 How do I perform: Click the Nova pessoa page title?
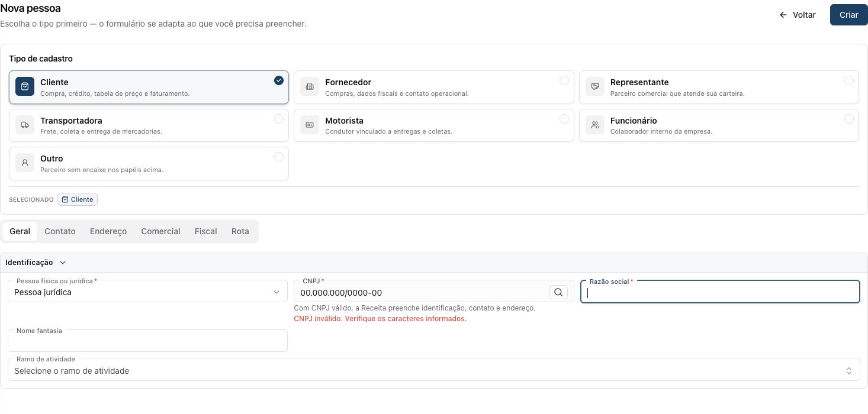30,8
